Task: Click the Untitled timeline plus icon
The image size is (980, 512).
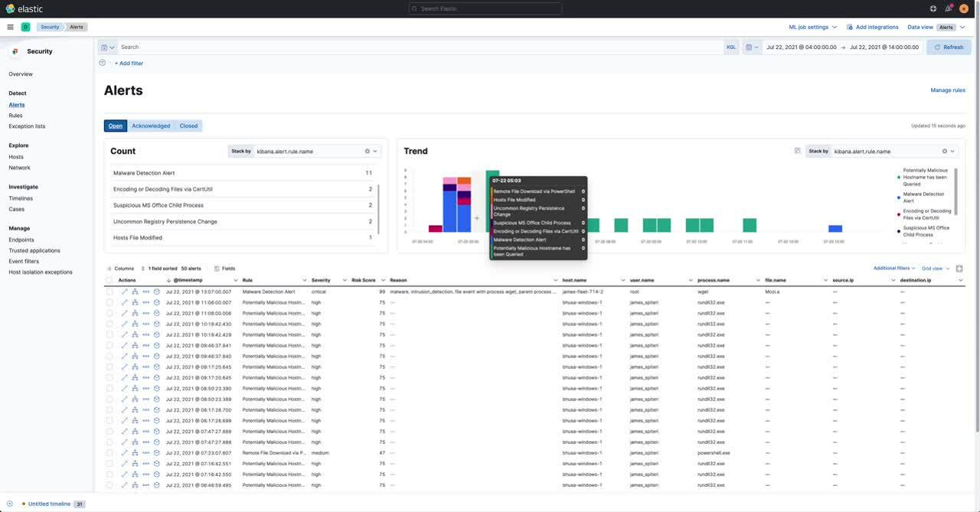Action: click(x=9, y=504)
